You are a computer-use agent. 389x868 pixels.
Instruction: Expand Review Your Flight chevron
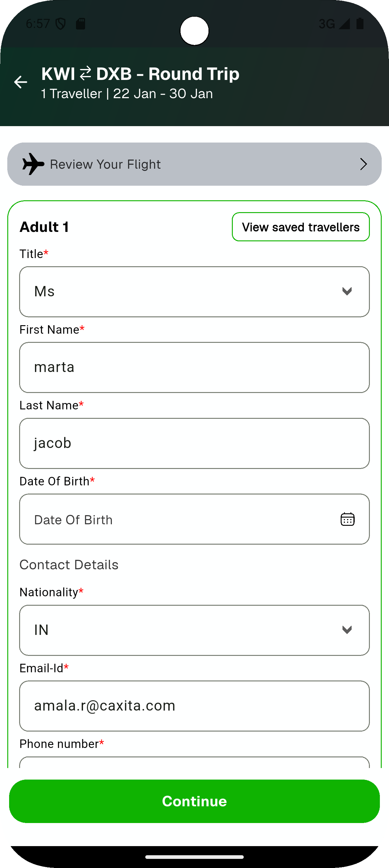363,164
